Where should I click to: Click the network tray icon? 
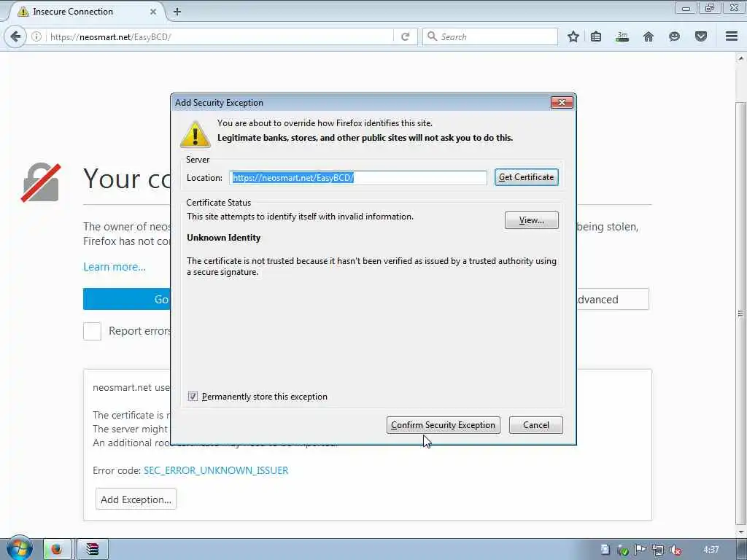tap(658, 550)
